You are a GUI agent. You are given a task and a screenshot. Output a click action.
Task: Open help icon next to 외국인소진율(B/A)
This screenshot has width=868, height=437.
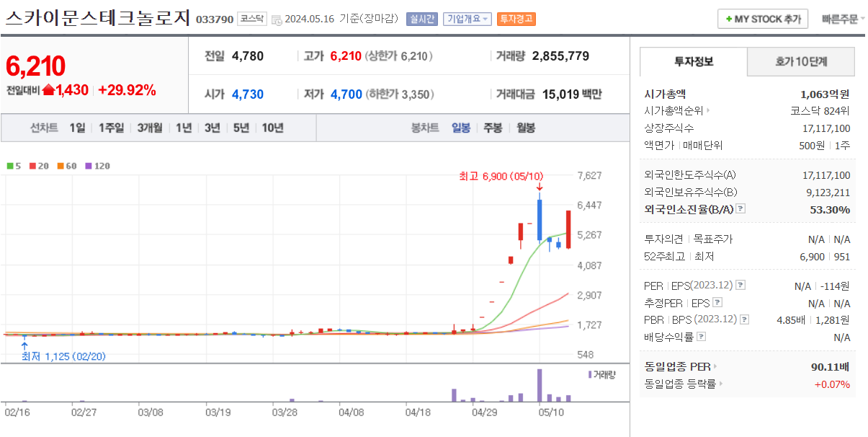coord(741,209)
